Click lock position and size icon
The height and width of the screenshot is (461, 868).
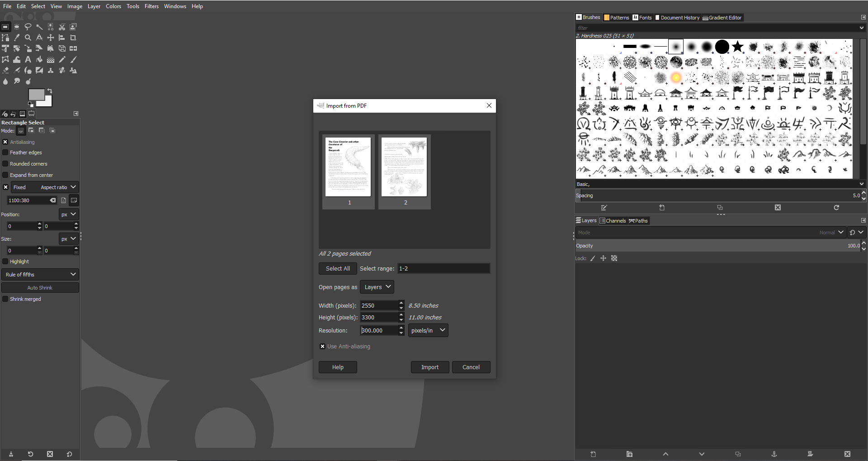click(603, 258)
